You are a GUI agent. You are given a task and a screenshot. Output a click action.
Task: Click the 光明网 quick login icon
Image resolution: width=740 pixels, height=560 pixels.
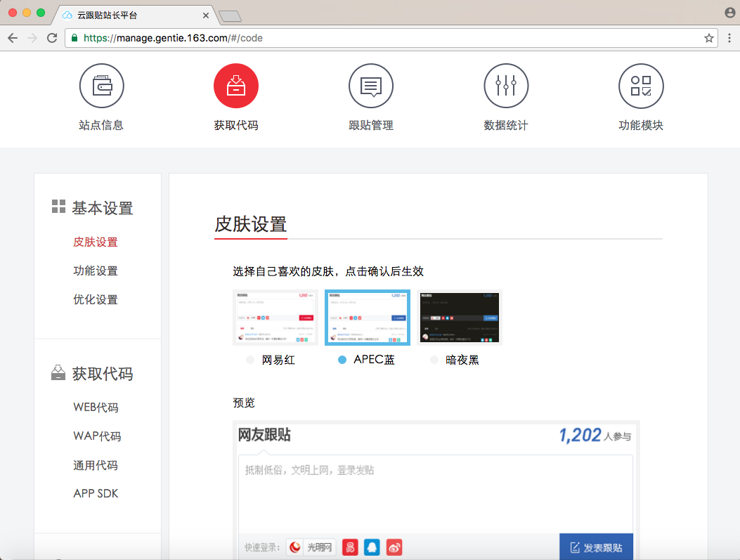pos(311,547)
